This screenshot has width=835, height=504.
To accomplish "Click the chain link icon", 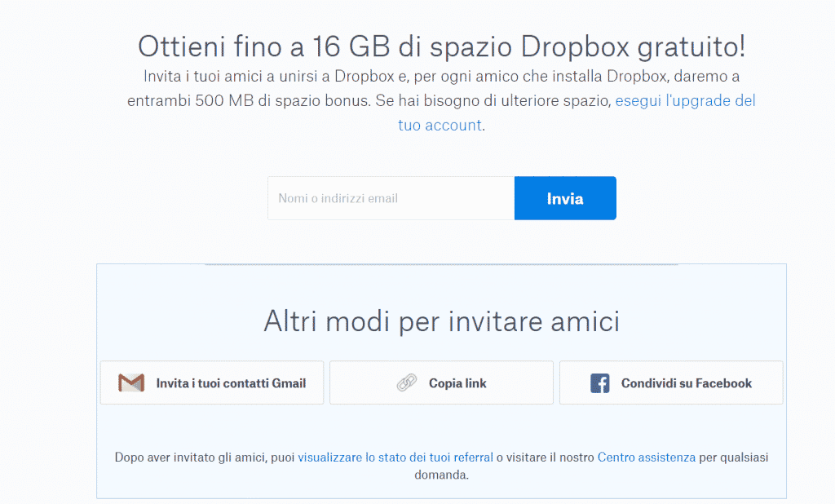I will tap(407, 382).
